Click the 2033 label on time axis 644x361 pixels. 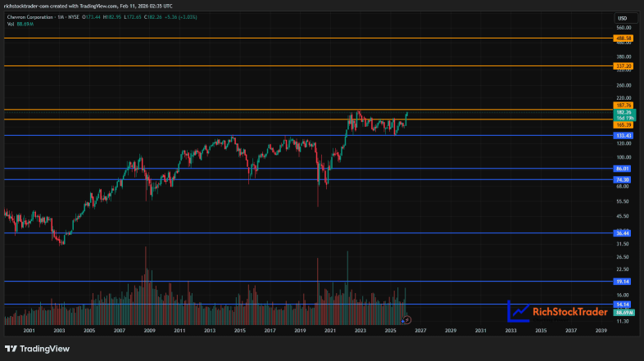coord(511,331)
